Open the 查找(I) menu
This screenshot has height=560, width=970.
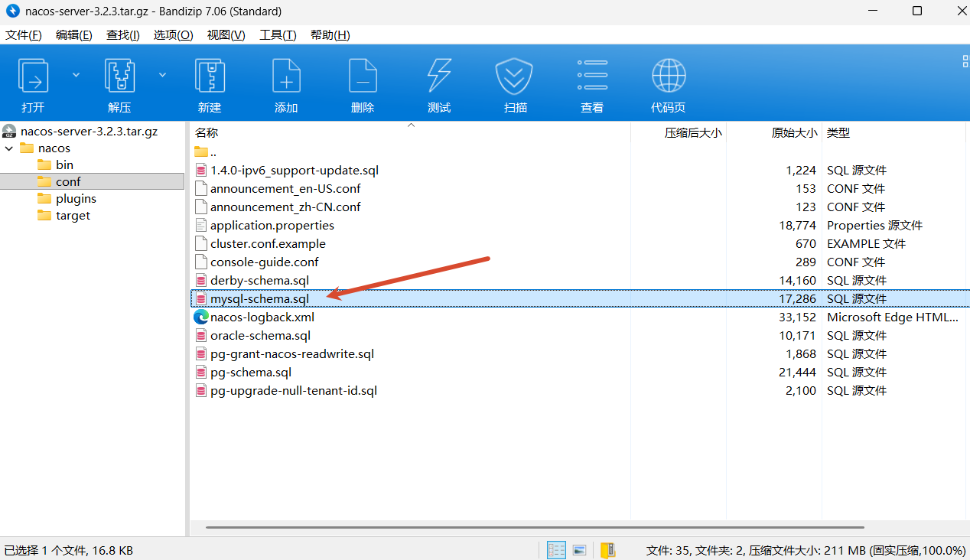(x=123, y=35)
